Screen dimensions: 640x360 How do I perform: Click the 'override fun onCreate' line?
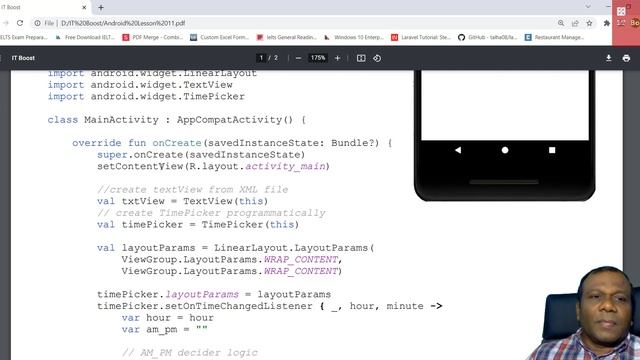[x=232, y=143]
